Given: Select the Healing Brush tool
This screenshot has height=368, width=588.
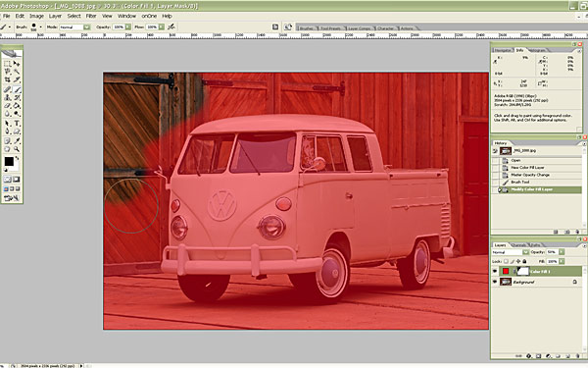Looking at the screenshot, I should pyautogui.click(x=7, y=89).
